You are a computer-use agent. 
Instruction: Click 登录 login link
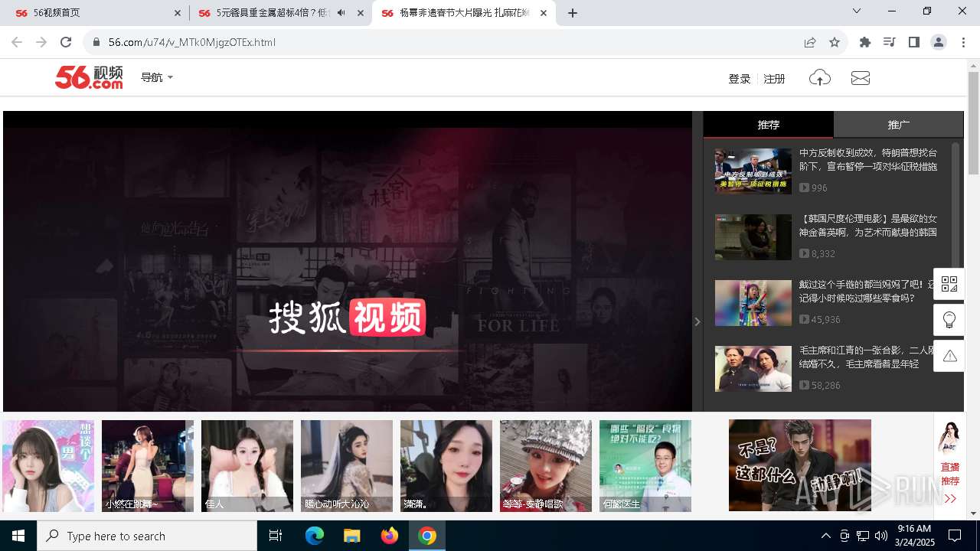coord(740,78)
